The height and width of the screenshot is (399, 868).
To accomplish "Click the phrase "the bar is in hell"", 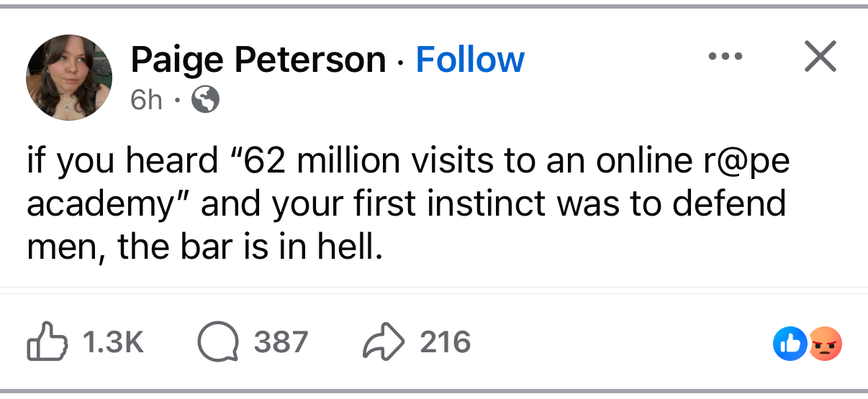I will click(246, 247).
